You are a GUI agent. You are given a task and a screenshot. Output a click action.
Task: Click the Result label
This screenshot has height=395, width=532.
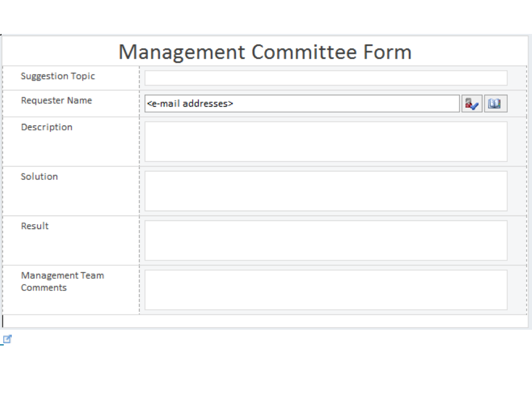click(34, 226)
